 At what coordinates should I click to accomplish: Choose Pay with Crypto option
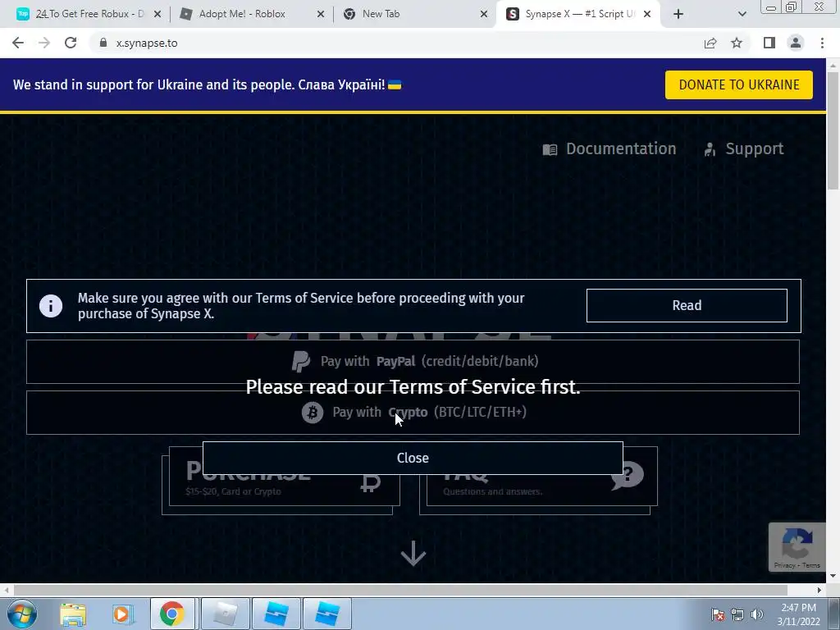coord(413,413)
